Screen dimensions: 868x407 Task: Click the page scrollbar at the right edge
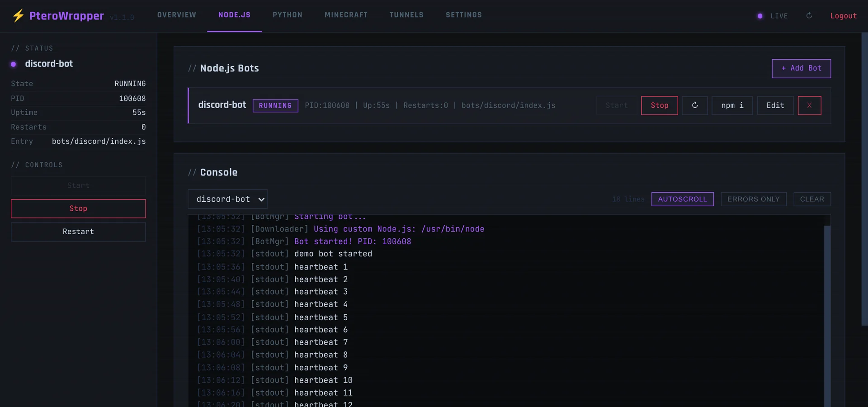tap(864, 179)
